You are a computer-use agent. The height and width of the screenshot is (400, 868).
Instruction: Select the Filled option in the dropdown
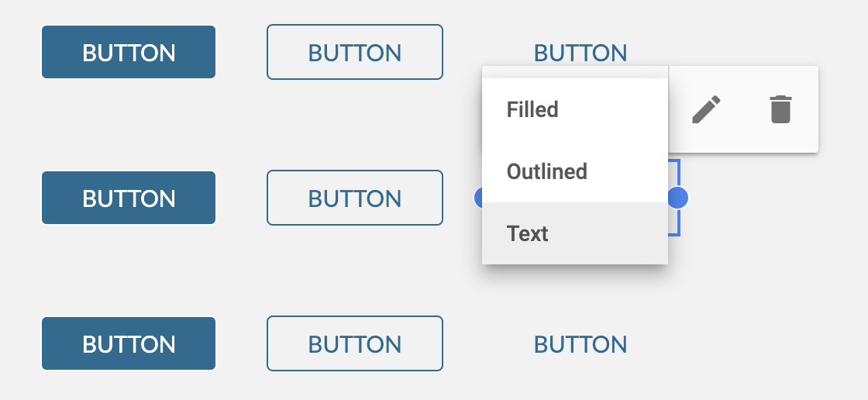[x=575, y=110]
